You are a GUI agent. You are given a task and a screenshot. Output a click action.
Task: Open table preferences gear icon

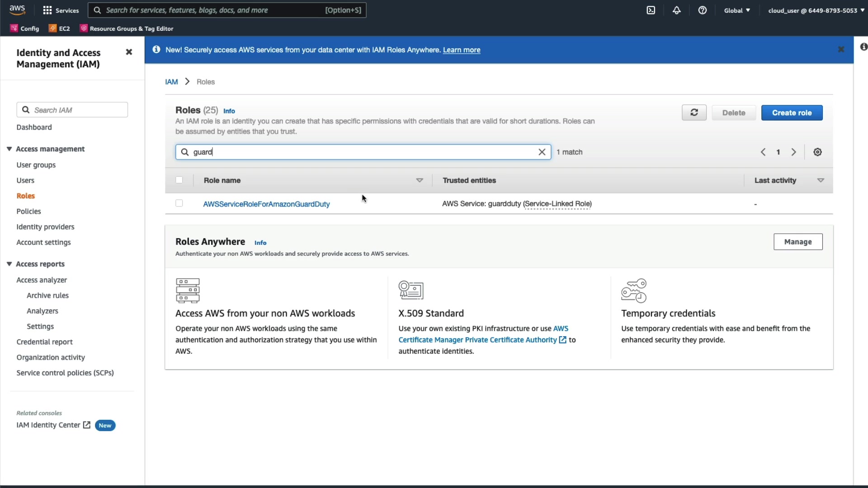(817, 152)
